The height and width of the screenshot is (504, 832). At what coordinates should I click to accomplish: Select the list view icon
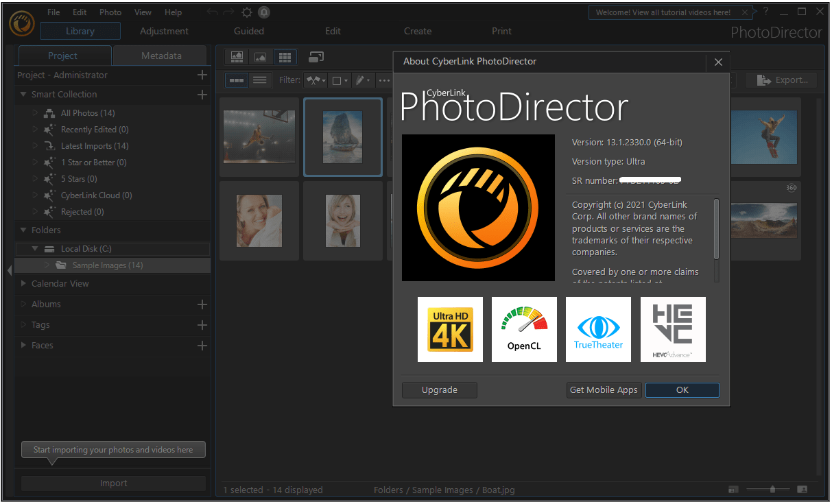click(x=259, y=80)
